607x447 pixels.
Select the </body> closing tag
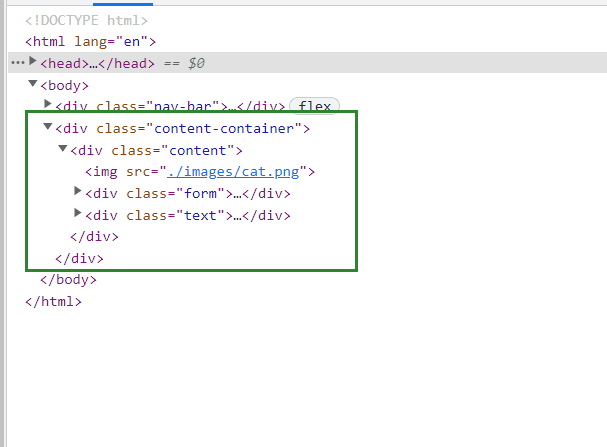click(68, 279)
